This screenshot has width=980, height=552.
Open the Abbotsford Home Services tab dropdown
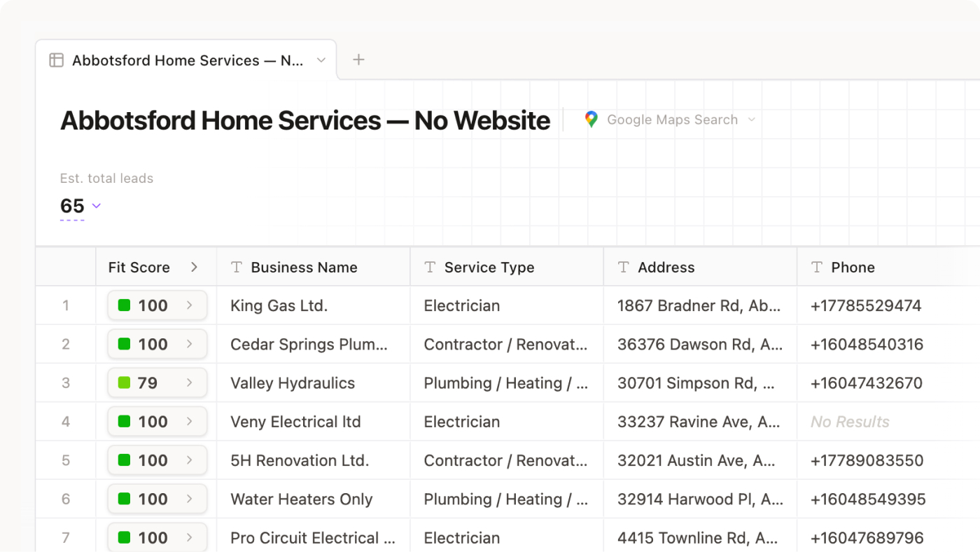click(x=321, y=60)
